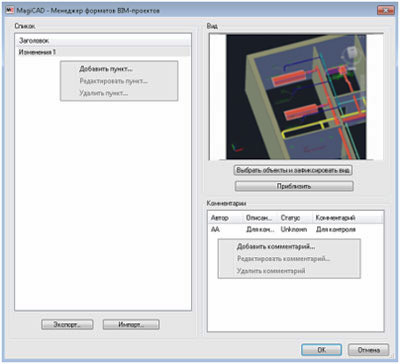Select "Добавить пункт..." in context menu
The width and height of the screenshot is (400, 364).
point(106,69)
